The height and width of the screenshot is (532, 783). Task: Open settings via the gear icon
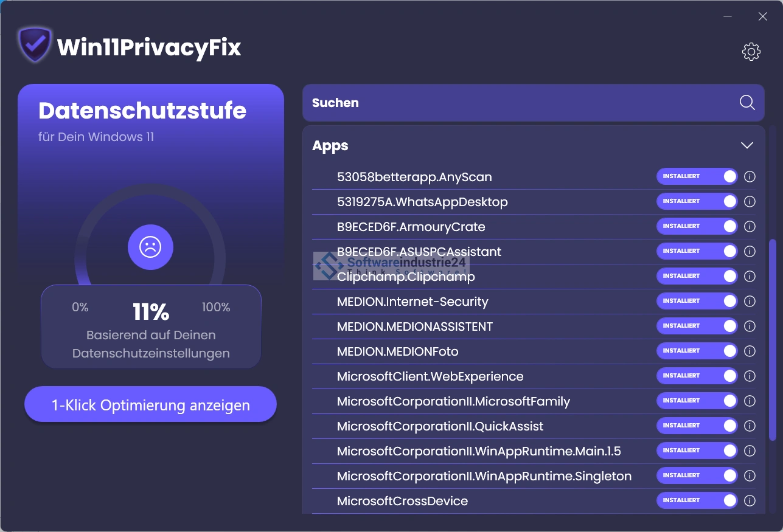(751, 52)
